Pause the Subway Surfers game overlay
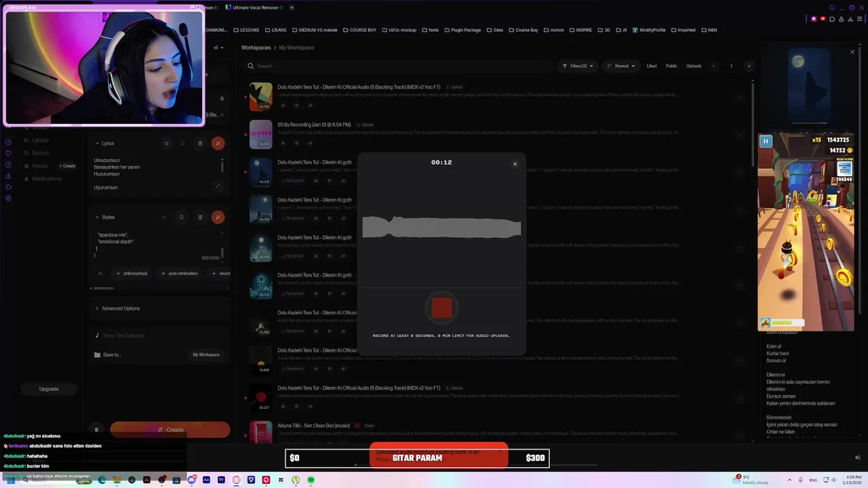Viewport: 868px width, 488px height. click(766, 141)
